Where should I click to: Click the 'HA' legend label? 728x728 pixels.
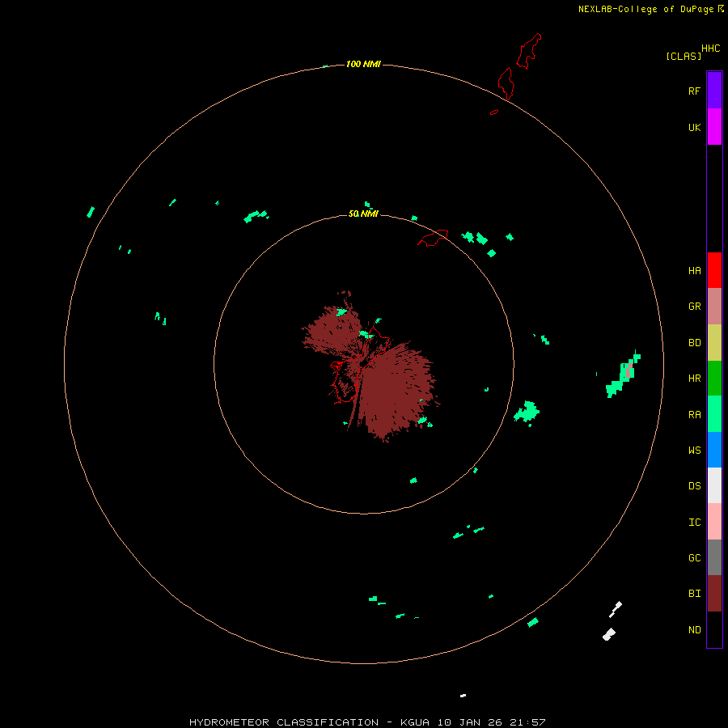[695, 271]
